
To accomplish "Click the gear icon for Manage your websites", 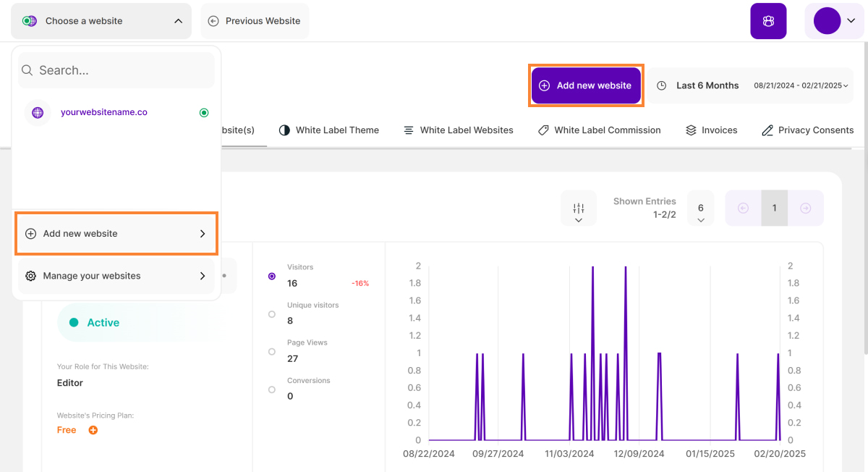I will pos(30,276).
